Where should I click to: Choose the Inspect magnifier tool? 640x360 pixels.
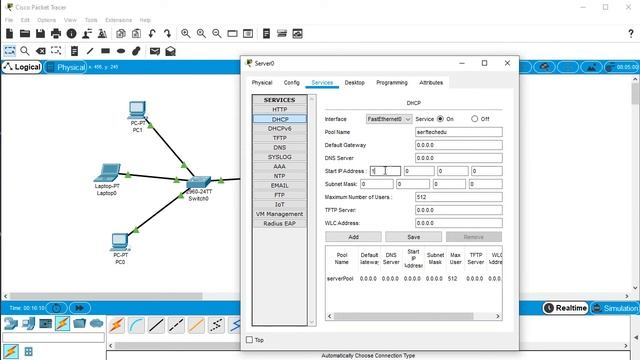(25, 51)
